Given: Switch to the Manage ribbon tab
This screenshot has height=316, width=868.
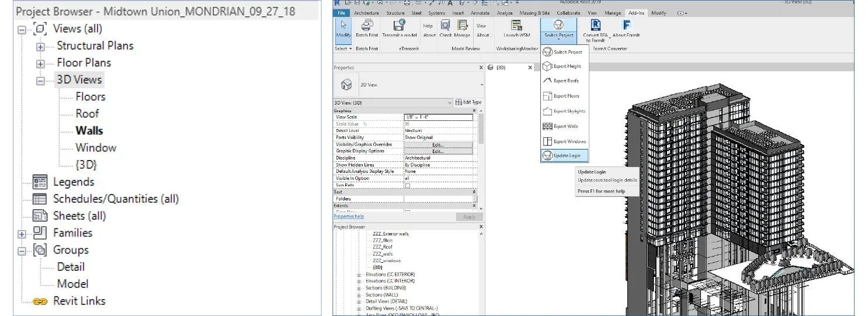Looking at the screenshot, I should [x=613, y=13].
